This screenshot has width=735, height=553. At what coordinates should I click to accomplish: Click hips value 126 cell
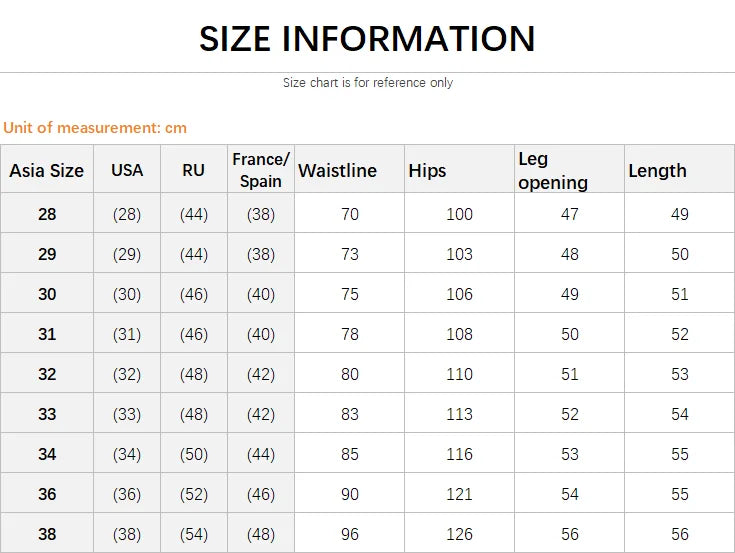coord(459,534)
